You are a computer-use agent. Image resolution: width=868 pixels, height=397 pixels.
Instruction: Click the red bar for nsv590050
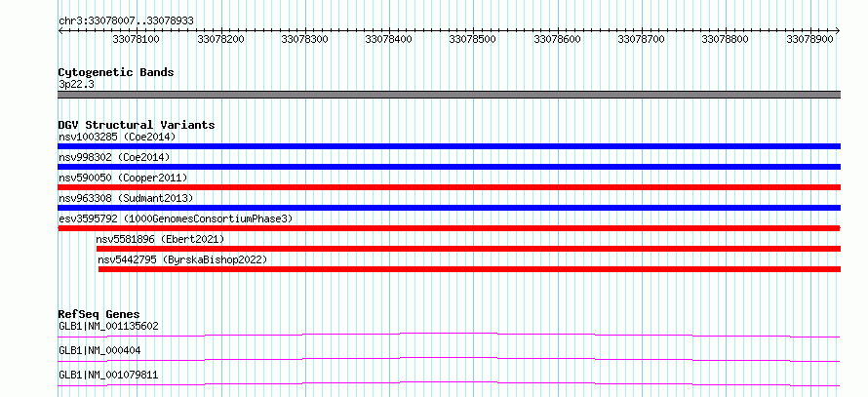point(449,187)
